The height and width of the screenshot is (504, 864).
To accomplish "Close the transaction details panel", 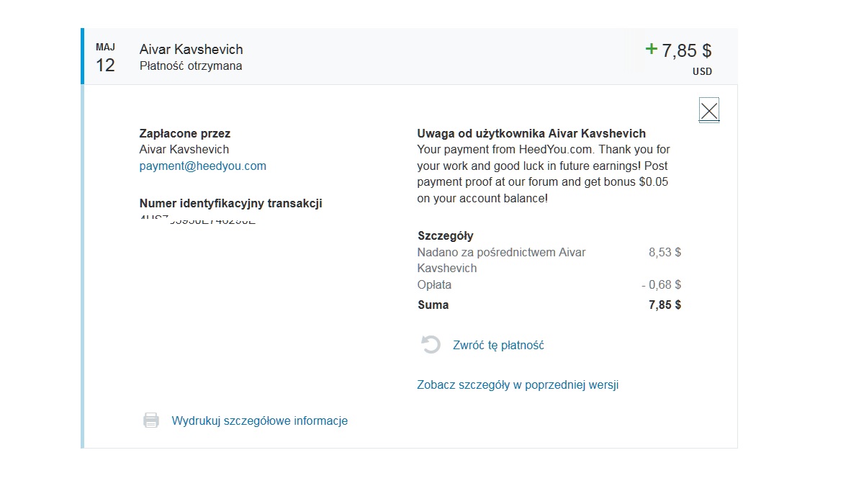I will point(709,110).
